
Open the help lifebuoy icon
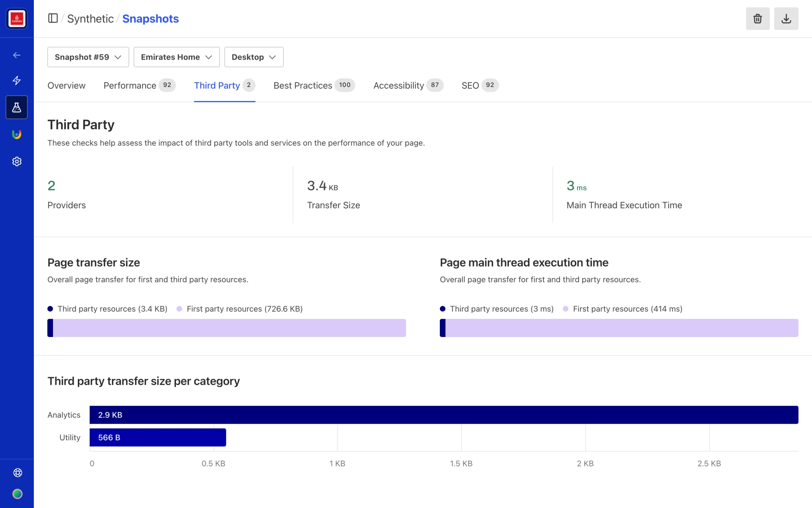[18, 472]
